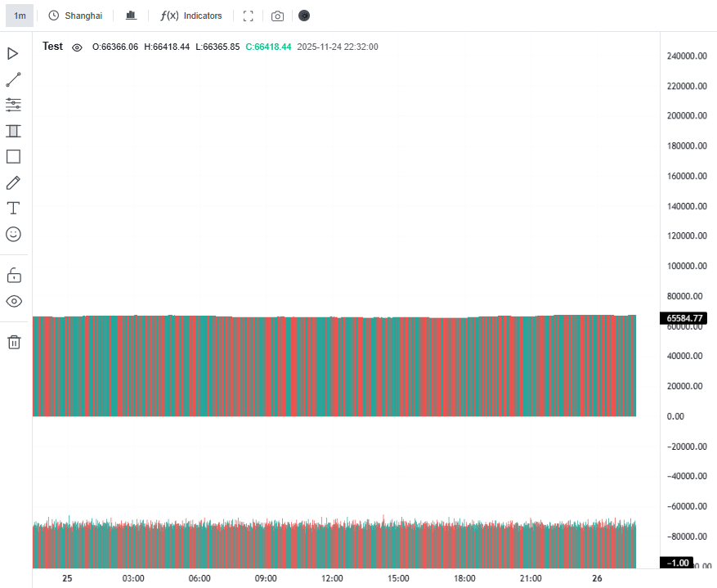
Task: Click the open value O:66366.06
Action: click(115, 47)
